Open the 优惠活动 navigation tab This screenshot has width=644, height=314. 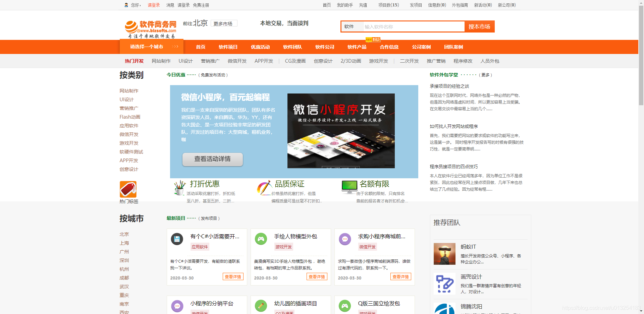pyautogui.click(x=260, y=47)
